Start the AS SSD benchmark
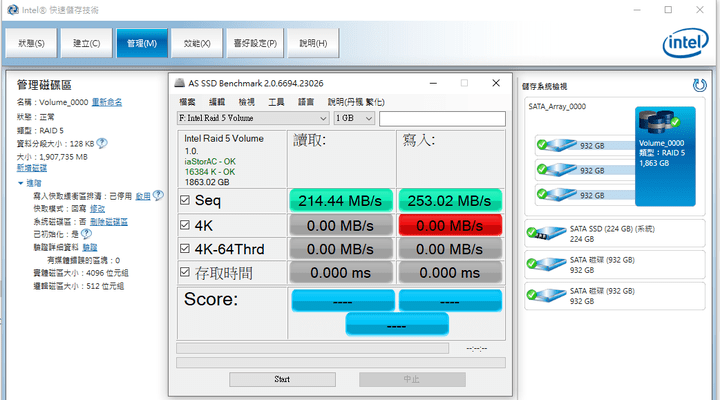This screenshot has width=720, height=400. pos(282,379)
